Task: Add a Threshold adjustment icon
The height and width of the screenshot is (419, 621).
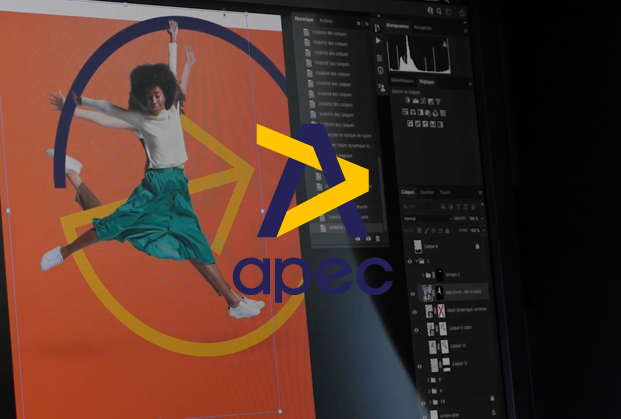Action: pos(425,124)
